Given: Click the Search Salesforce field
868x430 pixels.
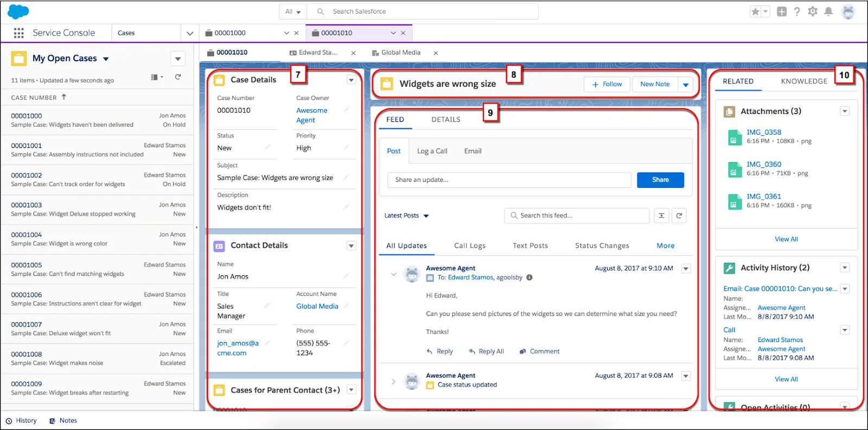Looking at the screenshot, I should point(423,11).
